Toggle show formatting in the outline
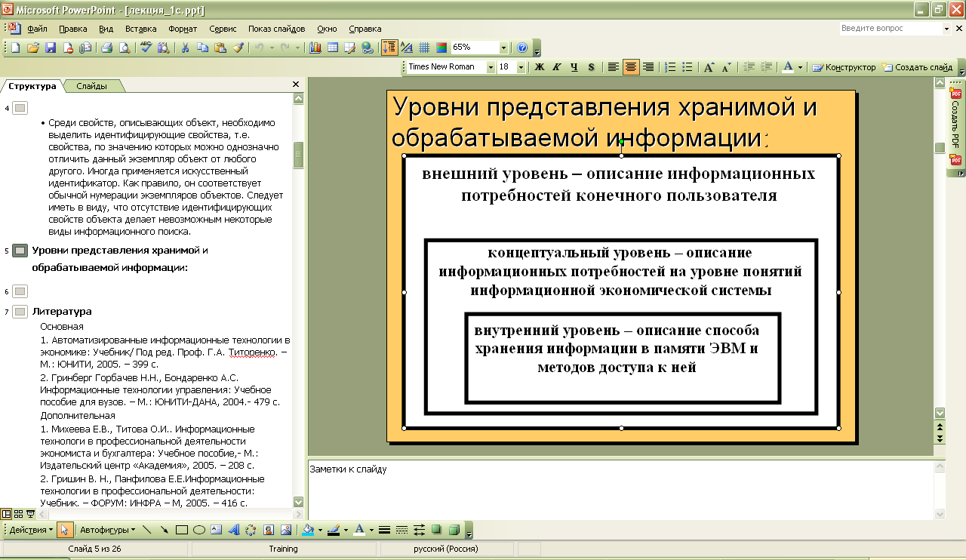 [407, 48]
